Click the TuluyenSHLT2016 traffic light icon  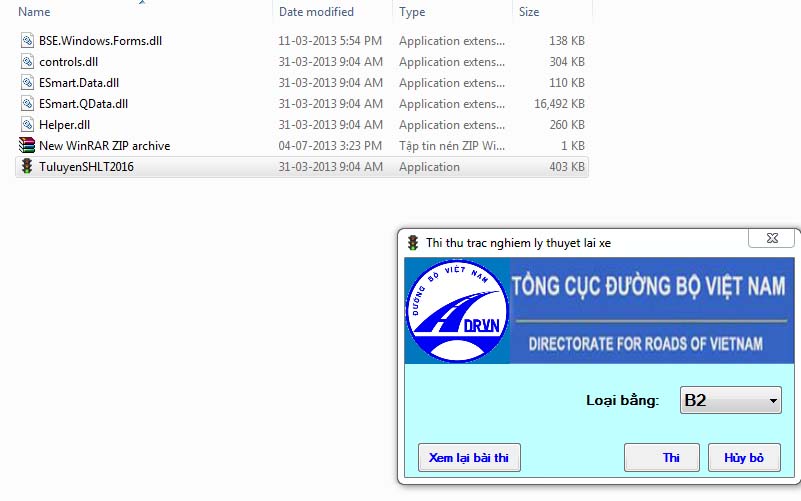point(27,167)
